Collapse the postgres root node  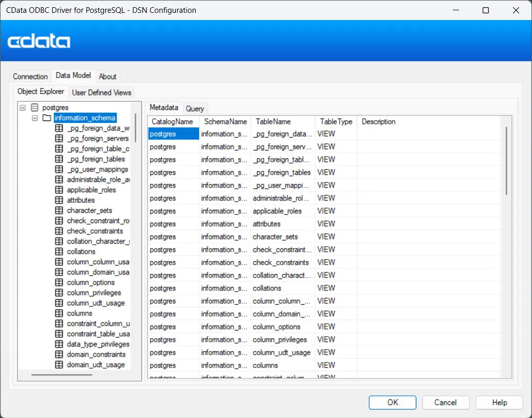coord(23,107)
